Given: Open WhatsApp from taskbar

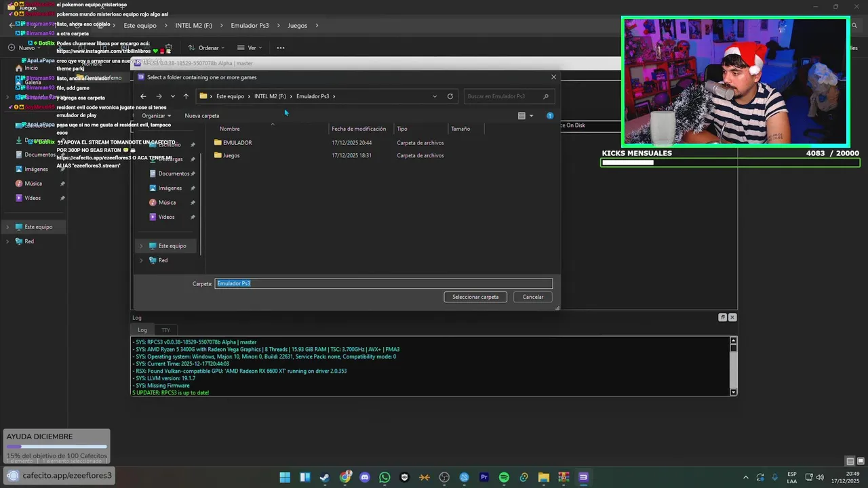Looking at the screenshot, I should pos(385,477).
